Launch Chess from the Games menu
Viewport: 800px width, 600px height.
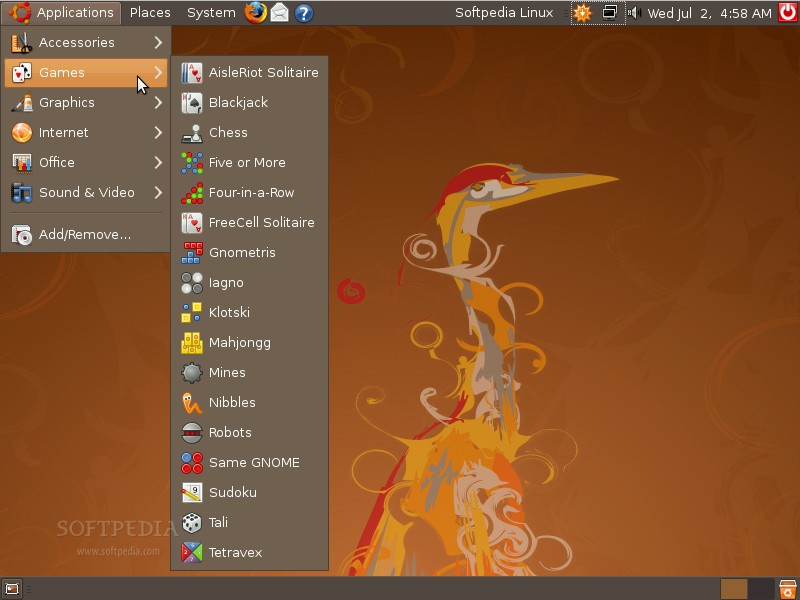pyautogui.click(x=228, y=132)
